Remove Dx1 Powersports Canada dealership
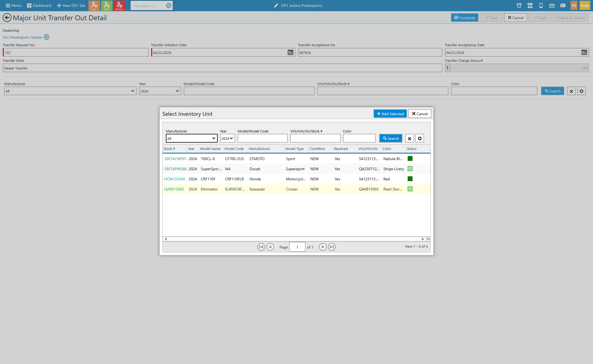This screenshot has width=593, height=364. 47,37
